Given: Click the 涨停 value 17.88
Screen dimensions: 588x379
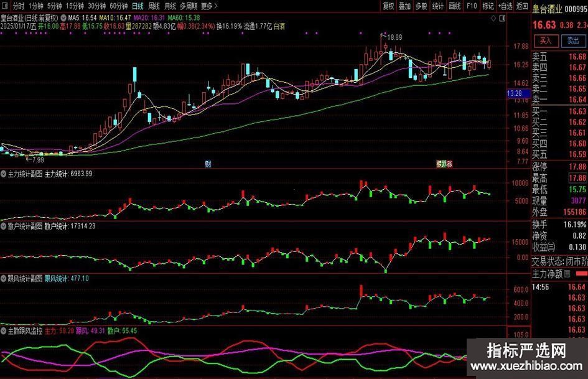Looking at the screenshot, I should (x=577, y=166).
